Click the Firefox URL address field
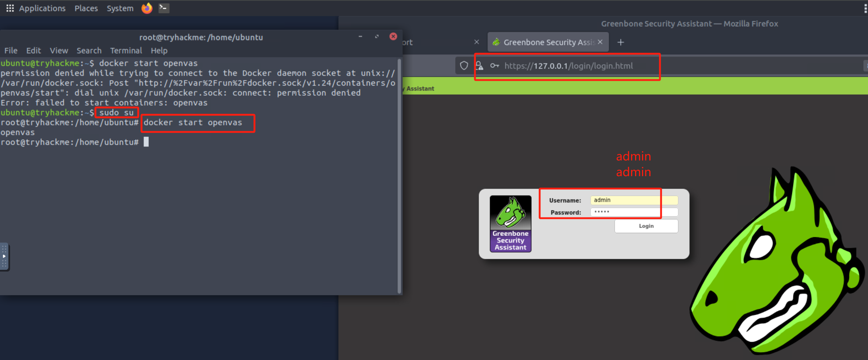 tap(569, 66)
